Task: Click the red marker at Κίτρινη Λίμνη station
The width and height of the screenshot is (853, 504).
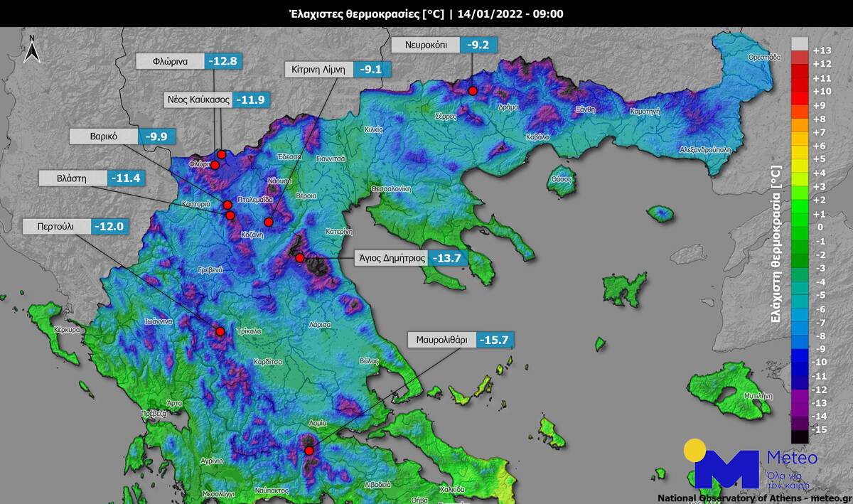Action: click(269, 222)
